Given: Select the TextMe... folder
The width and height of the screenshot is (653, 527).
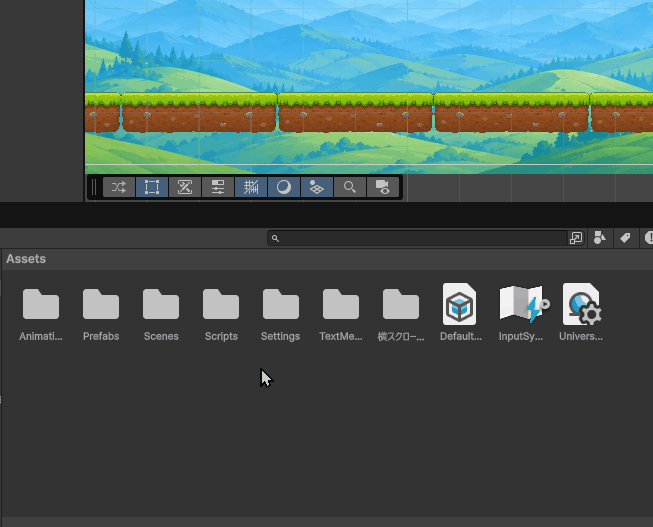Looking at the screenshot, I should tap(341, 313).
